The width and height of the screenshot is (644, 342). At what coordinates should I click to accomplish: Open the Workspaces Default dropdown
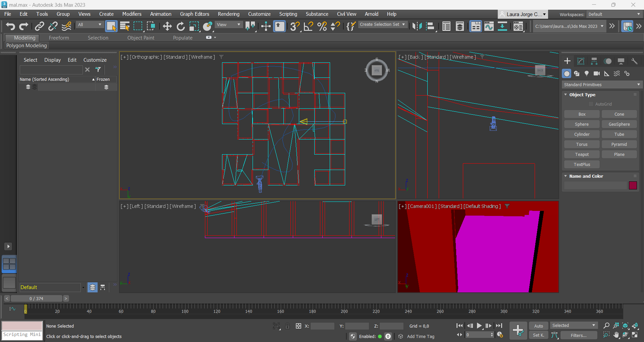click(x=614, y=14)
